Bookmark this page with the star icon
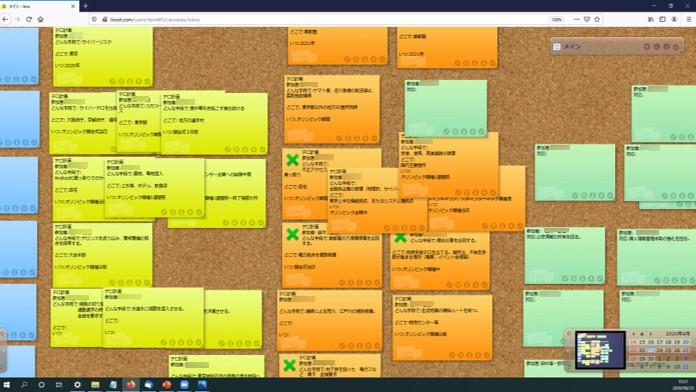Screen dimensions: 696x392 pos(597,20)
